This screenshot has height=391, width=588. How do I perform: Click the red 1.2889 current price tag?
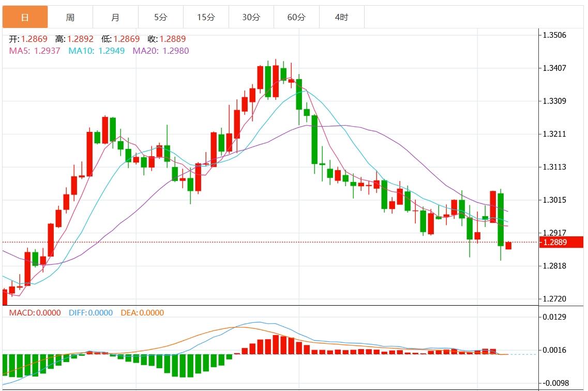554,242
